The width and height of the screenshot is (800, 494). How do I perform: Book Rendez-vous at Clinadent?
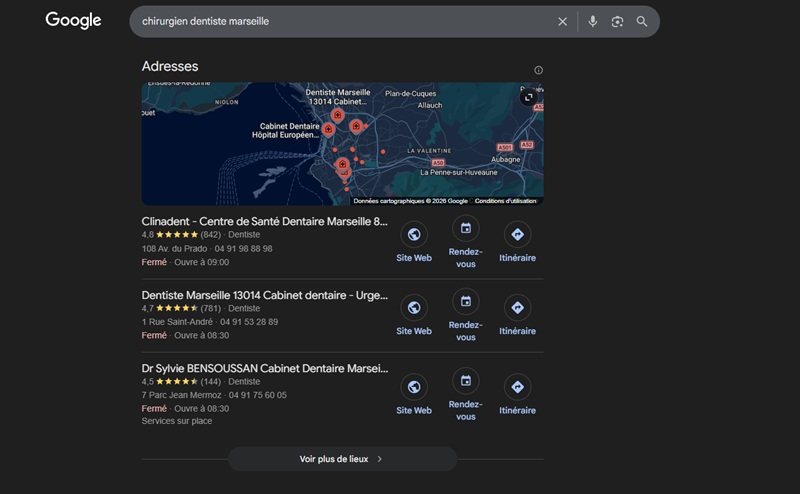[465, 229]
